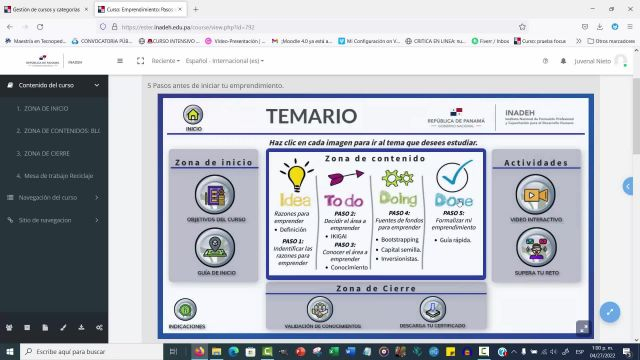Open the Guía de inicio icon
Screen dimensions: 640x360
tap(215, 247)
